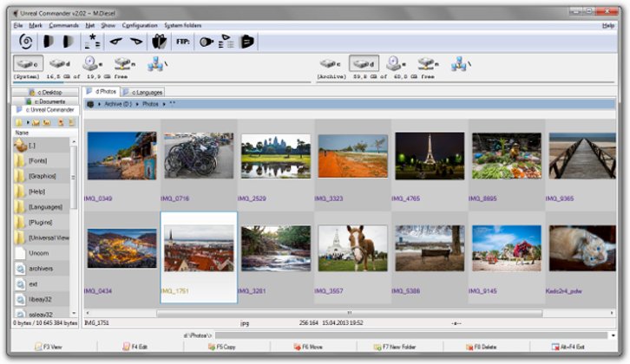Click the gift-box pack files toolbar icon

click(x=159, y=41)
